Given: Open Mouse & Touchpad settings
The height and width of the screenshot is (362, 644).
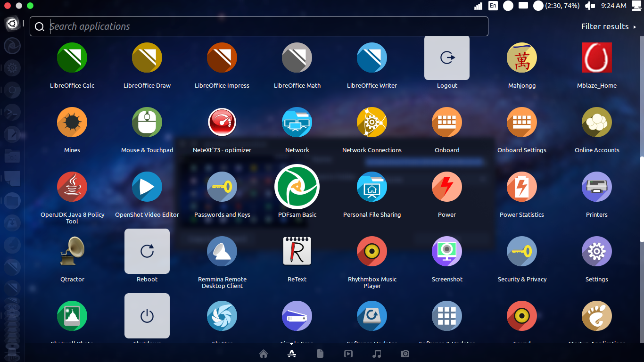Looking at the screenshot, I should [x=147, y=122].
